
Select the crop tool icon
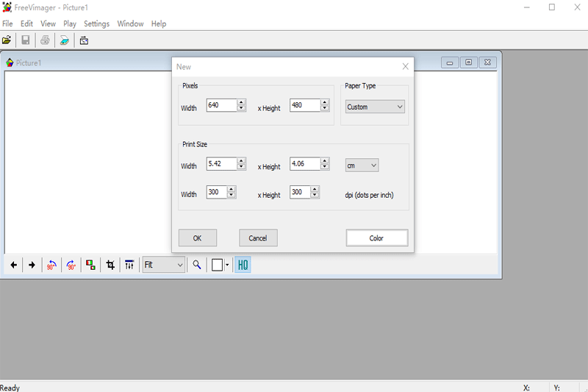coord(110,265)
